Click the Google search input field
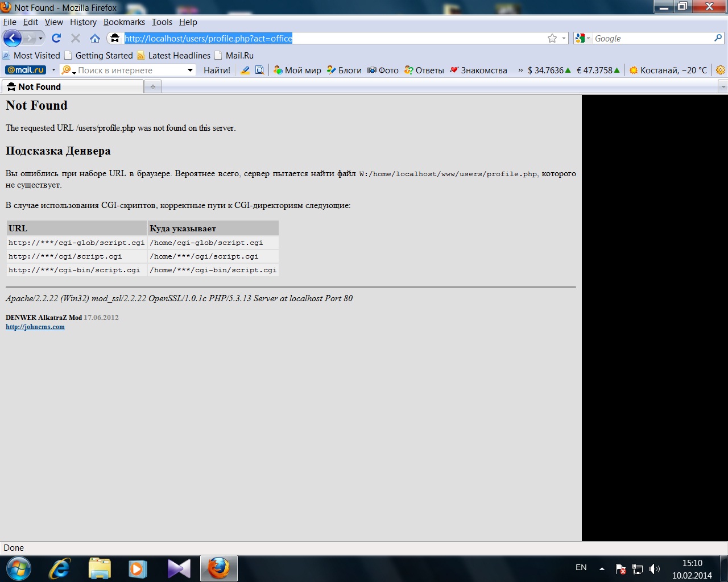The image size is (728, 582). (x=653, y=38)
